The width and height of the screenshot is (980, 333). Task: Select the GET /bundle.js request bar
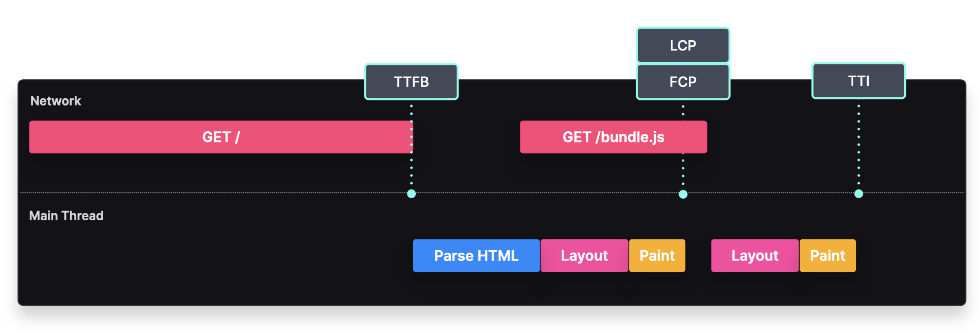point(613,137)
